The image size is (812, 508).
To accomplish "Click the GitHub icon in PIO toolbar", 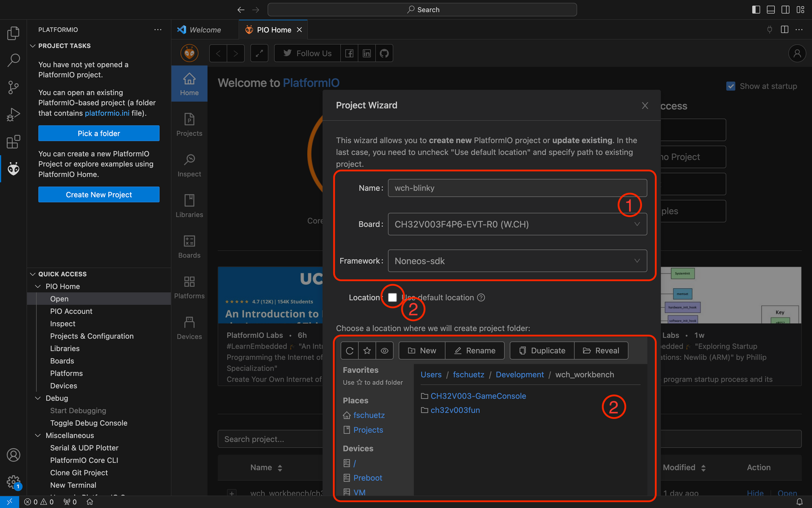I will [x=384, y=53].
